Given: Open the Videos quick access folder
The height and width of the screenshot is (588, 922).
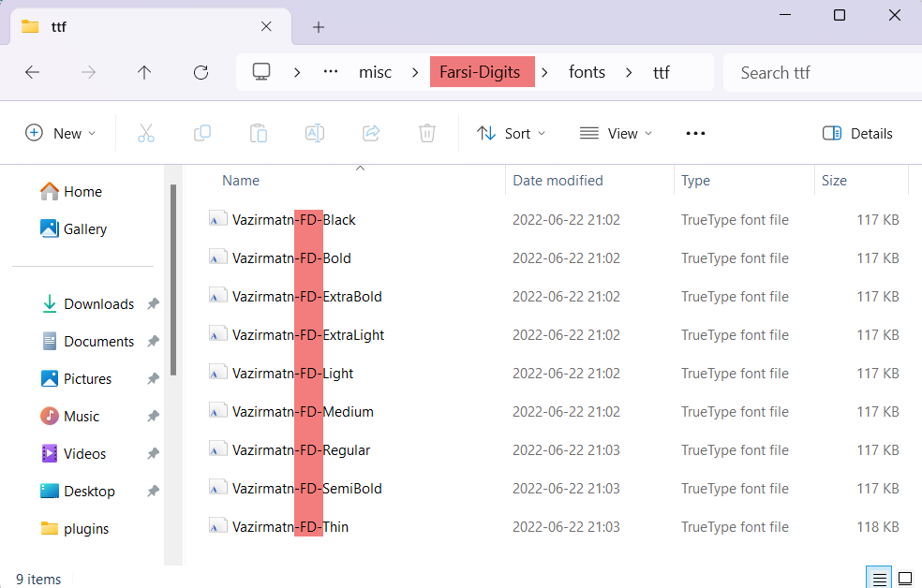Looking at the screenshot, I should click(x=73, y=453).
